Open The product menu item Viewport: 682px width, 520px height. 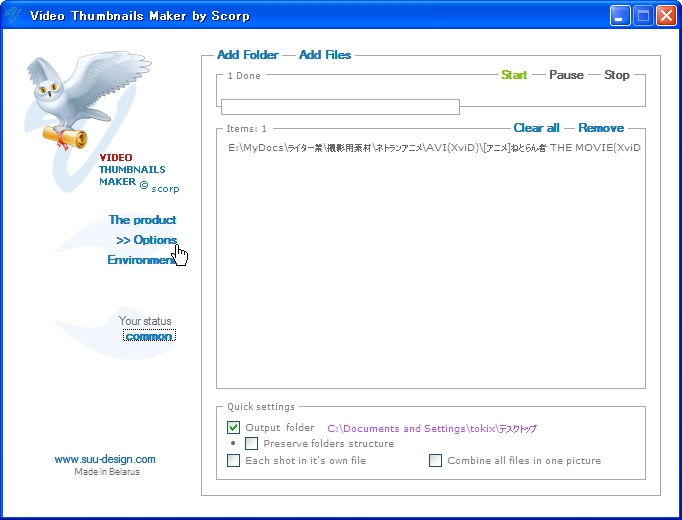[142, 220]
